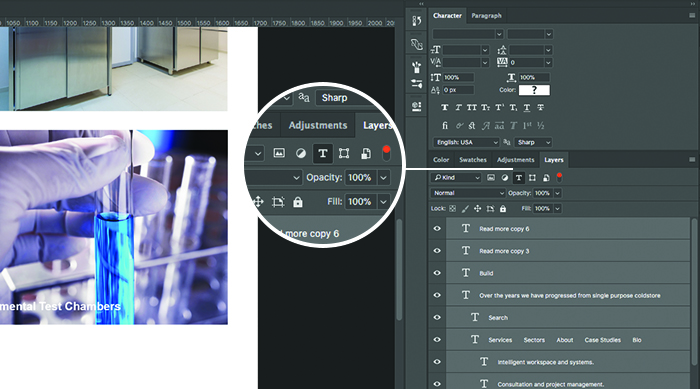700x389 pixels.
Task: Filter layers for shape layers
Action: (x=532, y=178)
